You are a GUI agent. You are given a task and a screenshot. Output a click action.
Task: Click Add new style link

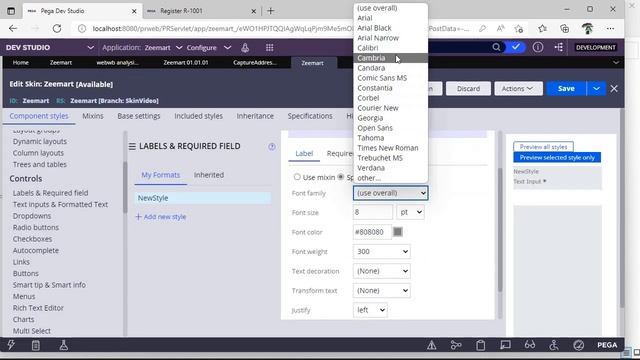click(x=160, y=217)
